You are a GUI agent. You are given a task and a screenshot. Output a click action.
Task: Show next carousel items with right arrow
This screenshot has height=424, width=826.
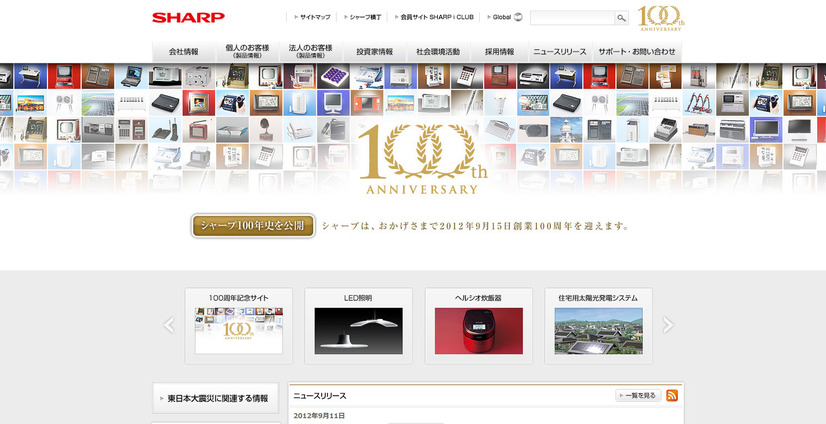(668, 325)
